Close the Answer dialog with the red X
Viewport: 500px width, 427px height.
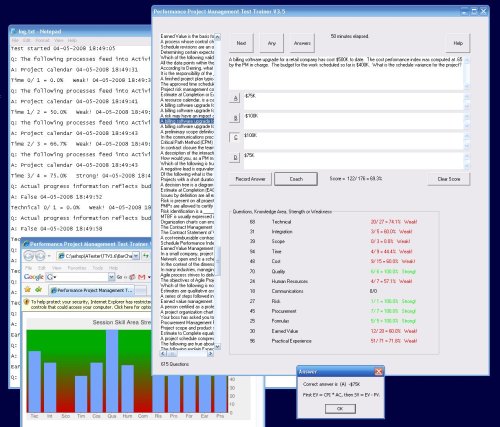click(378, 371)
